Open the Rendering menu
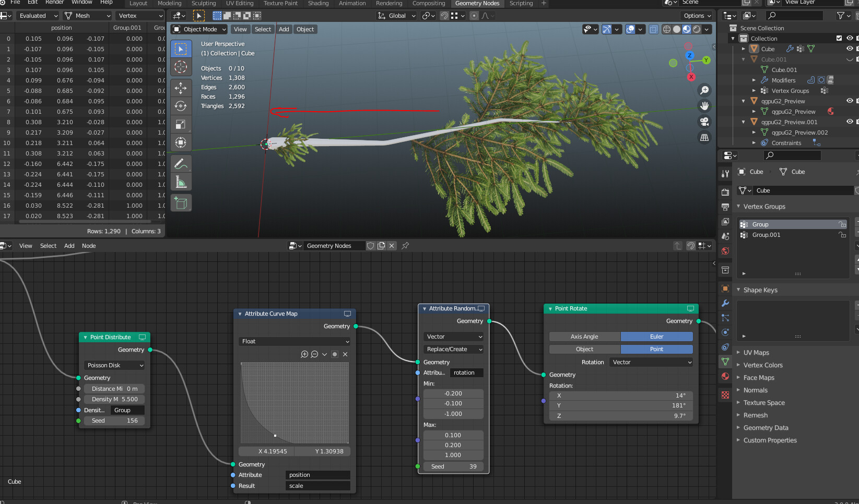 click(x=389, y=4)
